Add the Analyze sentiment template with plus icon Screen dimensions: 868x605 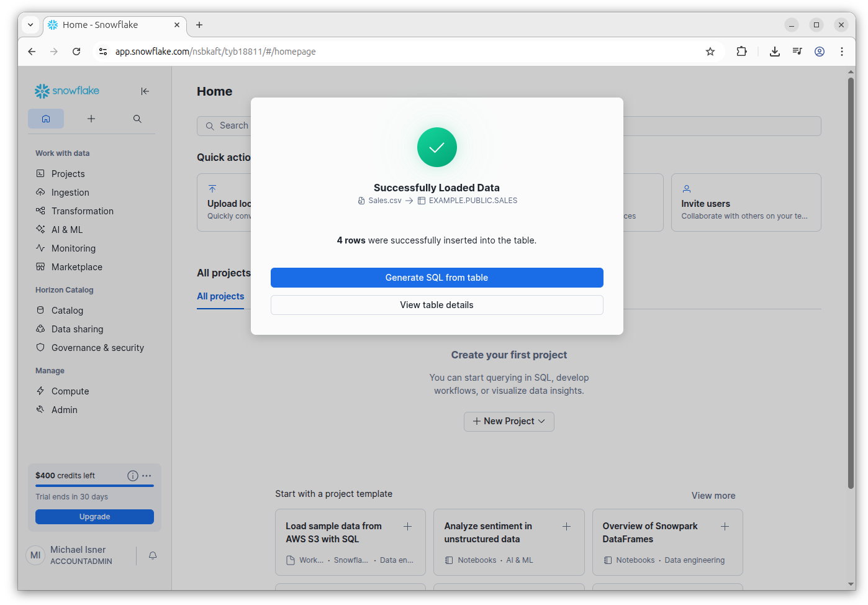(x=566, y=527)
